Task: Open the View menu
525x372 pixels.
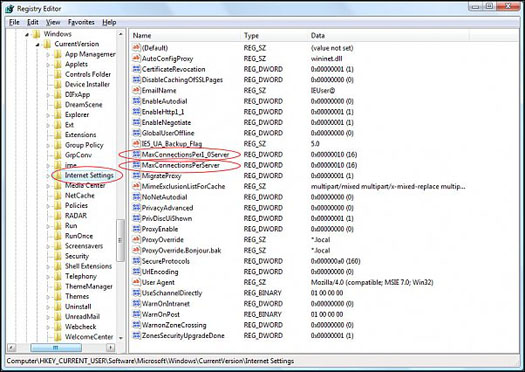Action: (53, 22)
